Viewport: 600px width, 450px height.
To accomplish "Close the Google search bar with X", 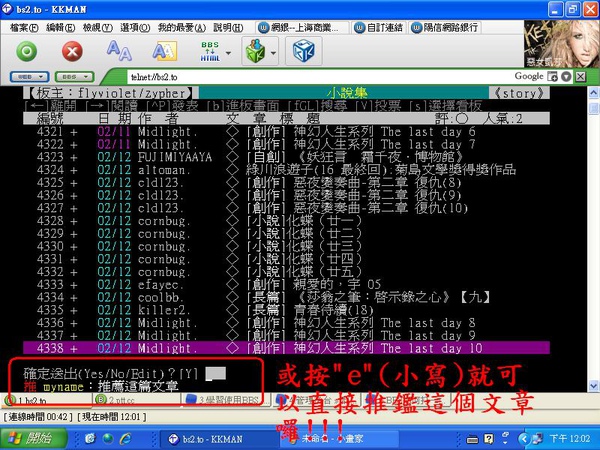I will click(x=580, y=77).
